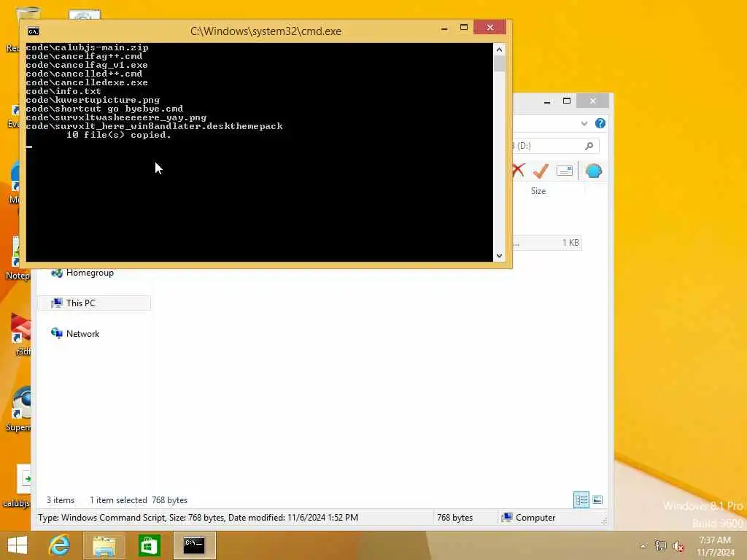
Task: Click the muted volume tray icon
Action: [678, 546]
